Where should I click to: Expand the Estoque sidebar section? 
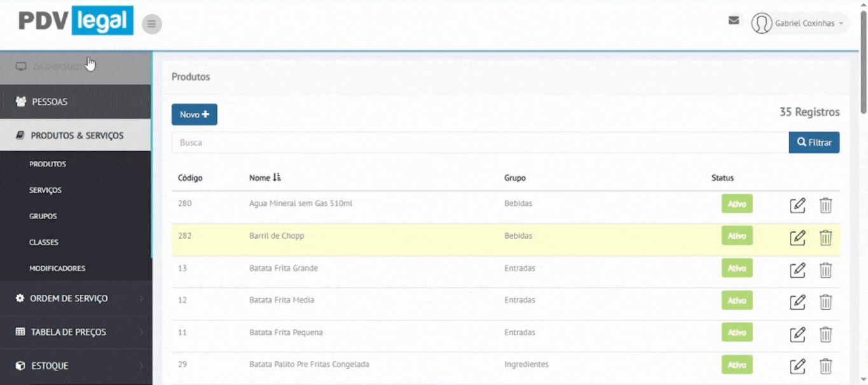coord(76,366)
